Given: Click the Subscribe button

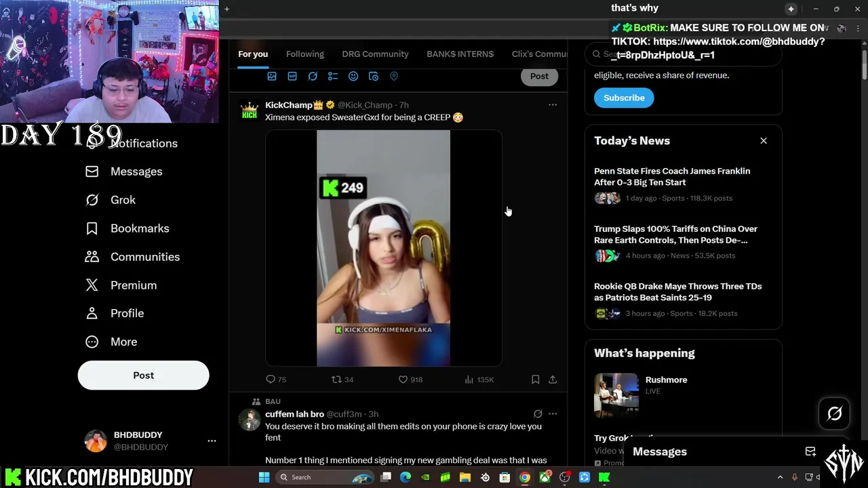Looking at the screenshot, I should pyautogui.click(x=624, y=98).
